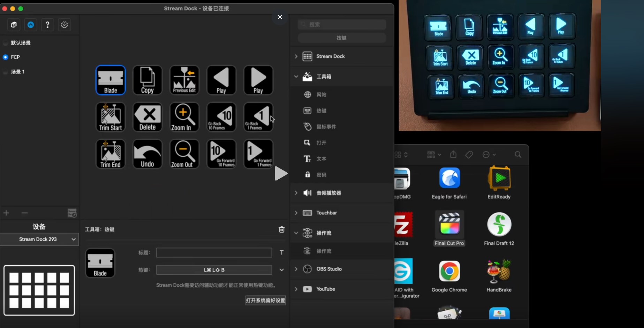Screen dimensions: 644x328
Task: Collapse the 工具箱 category
Action: click(x=296, y=76)
